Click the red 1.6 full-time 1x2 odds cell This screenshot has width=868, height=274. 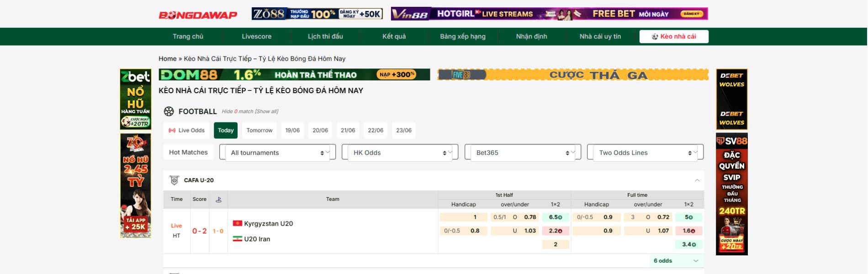(688, 231)
